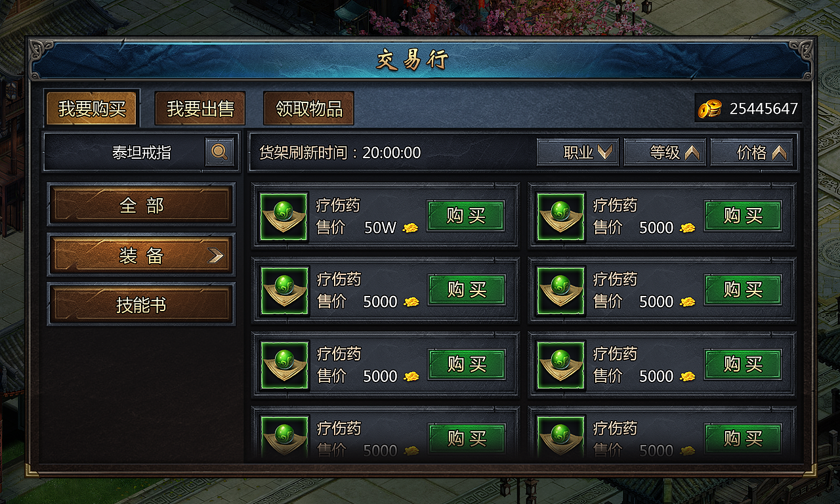
Task: Open the 我要购买 tab
Action: [x=92, y=108]
